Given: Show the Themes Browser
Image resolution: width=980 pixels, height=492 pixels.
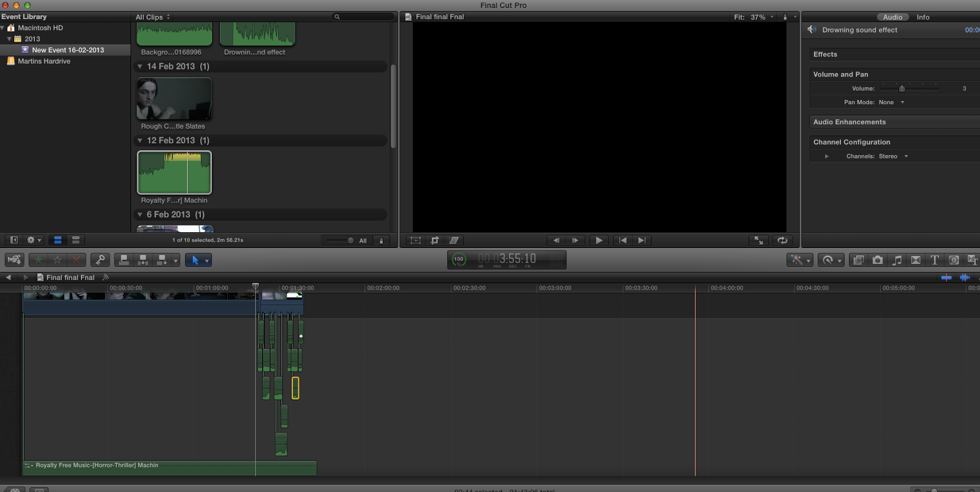Looking at the screenshot, I should [972, 260].
